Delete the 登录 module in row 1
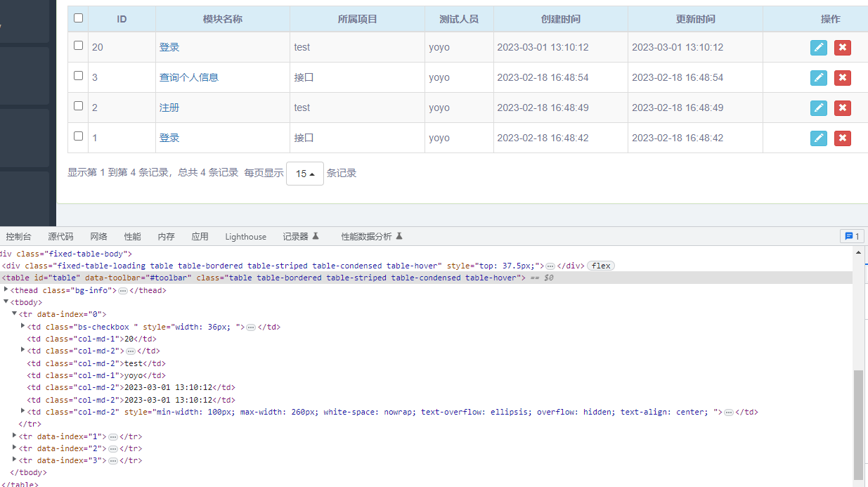Image resolution: width=868 pixels, height=487 pixels. pyautogui.click(x=842, y=138)
